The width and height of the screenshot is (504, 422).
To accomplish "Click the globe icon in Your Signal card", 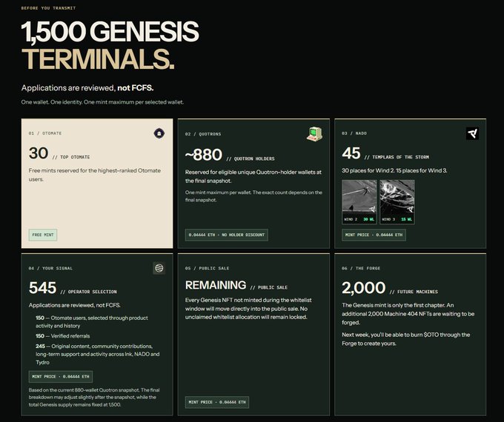I will click(x=159, y=268).
